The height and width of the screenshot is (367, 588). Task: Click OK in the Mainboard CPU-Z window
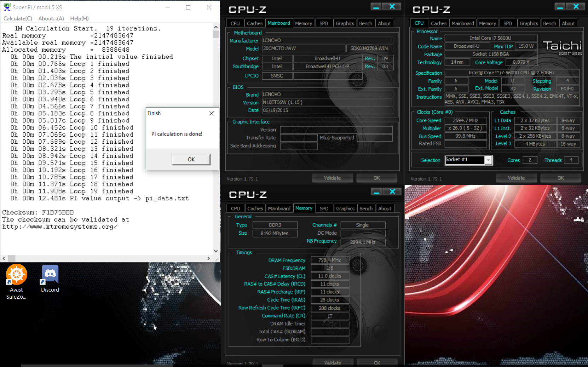pos(377,178)
